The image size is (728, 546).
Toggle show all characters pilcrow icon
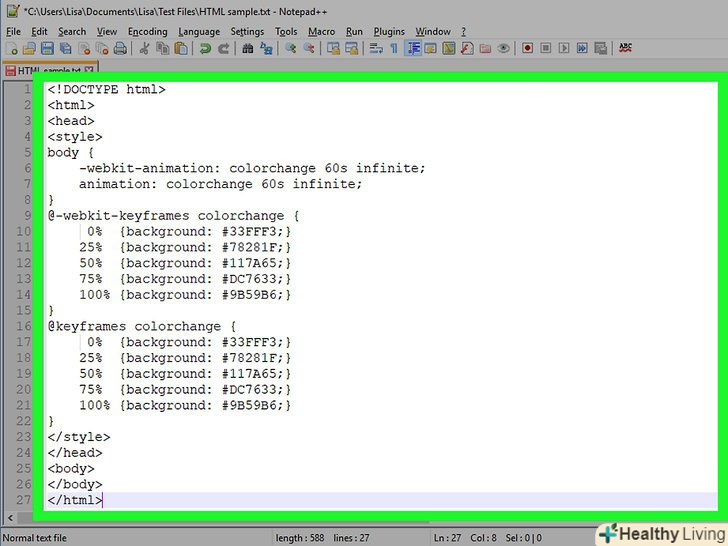pos(394,48)
